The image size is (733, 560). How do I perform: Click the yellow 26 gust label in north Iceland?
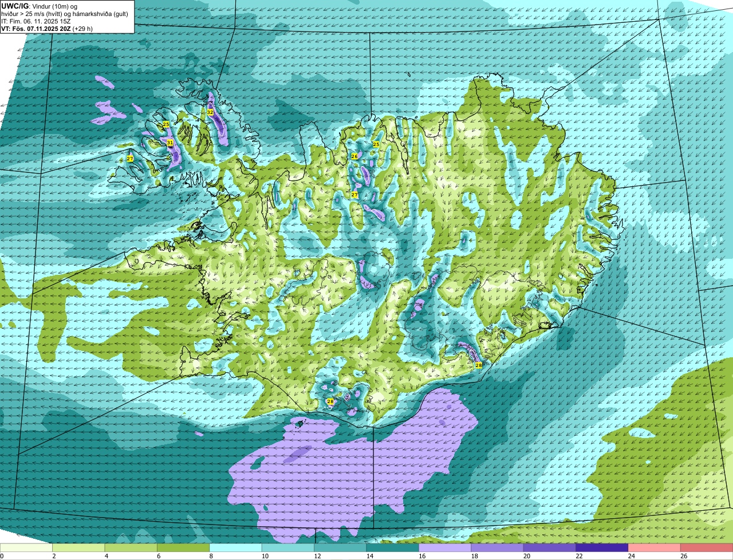[354, 156]
